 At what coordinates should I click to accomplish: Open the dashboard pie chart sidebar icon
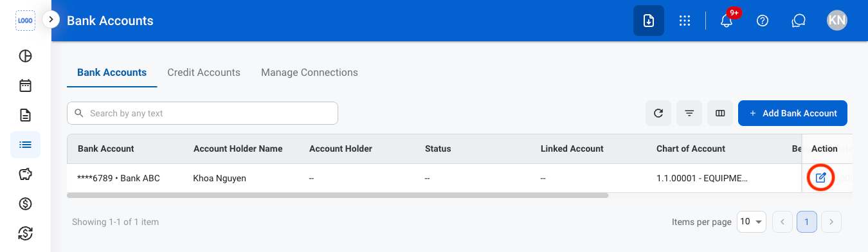click(x=25, y=55)
